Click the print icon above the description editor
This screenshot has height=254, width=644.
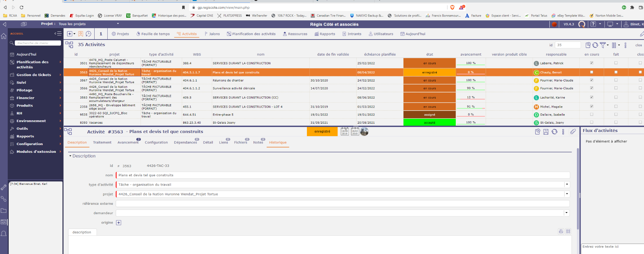point(561,232)
